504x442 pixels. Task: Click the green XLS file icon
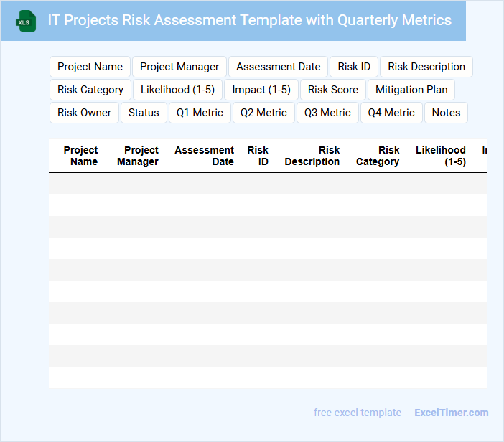pos(26,21)
